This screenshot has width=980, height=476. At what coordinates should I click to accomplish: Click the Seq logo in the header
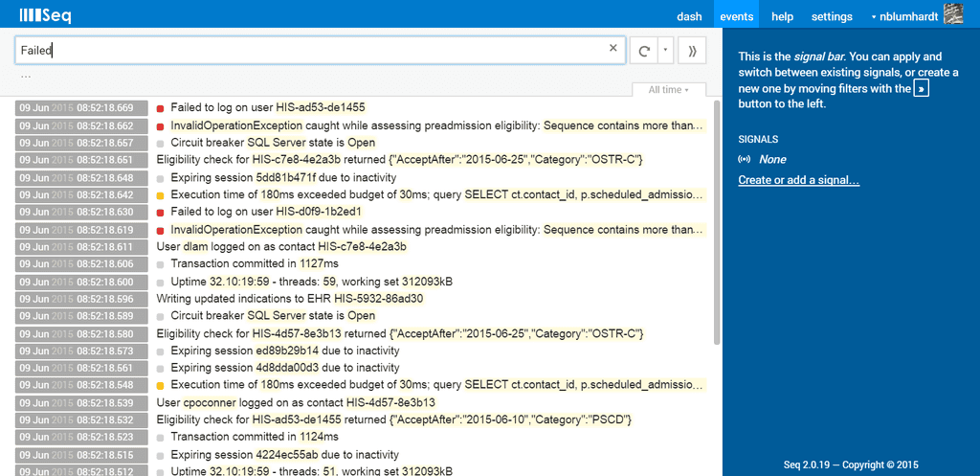pyautogui.click(x=45, y=15)
